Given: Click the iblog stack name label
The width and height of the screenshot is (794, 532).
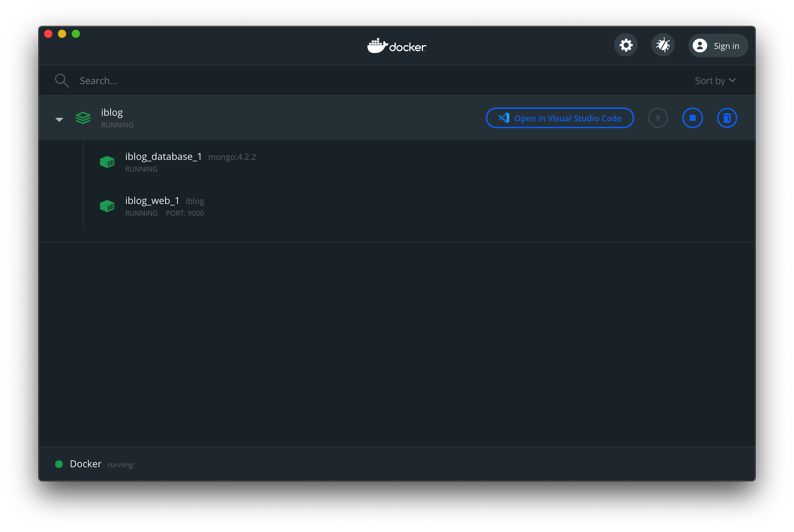Looking at the screenshot, I should point(112,113).
